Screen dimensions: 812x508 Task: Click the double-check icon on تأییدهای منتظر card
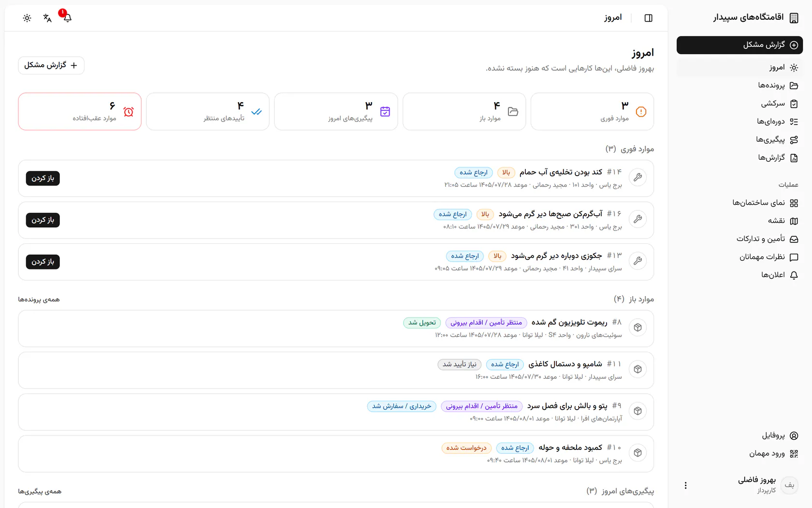pos(257,112)
